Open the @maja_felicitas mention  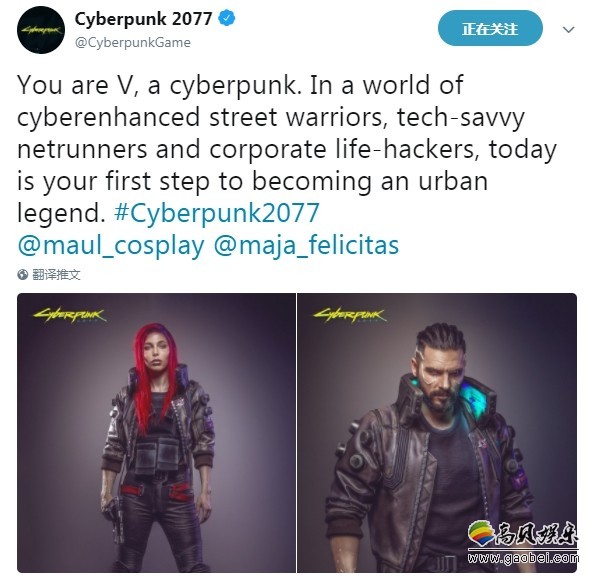coord(307,246)
